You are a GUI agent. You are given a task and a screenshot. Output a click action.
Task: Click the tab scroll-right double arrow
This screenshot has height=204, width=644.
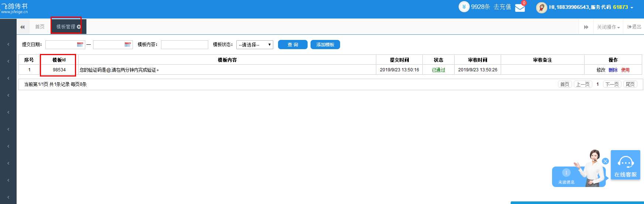pyautogui.click(x=586, y=27)
